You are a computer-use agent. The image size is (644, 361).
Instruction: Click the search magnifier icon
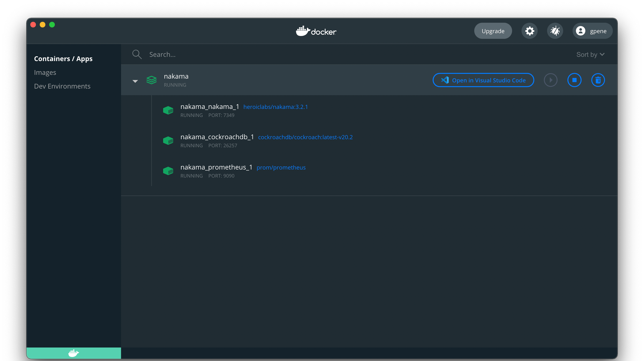tap(137, 54)
